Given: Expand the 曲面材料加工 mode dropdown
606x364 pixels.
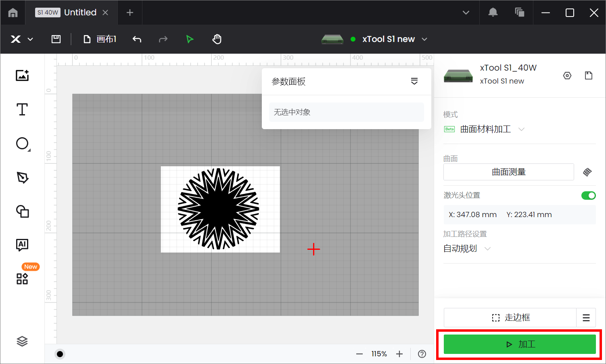Looking at the screenshot, I should pyautogui.click(x=521, y=130).
